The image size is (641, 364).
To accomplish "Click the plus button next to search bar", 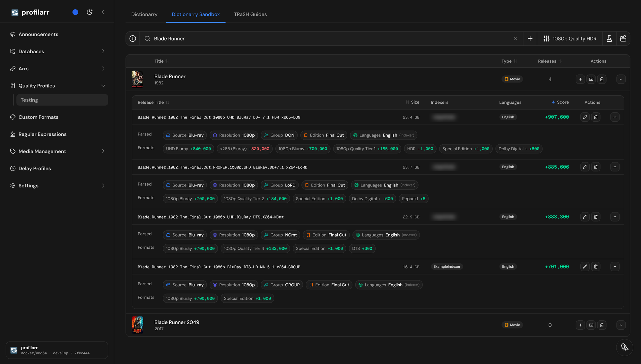I will point(530,39).
